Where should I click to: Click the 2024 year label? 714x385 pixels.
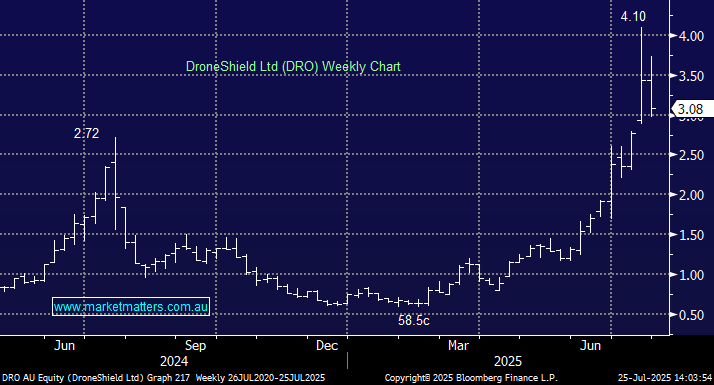[x=174, y=362]
